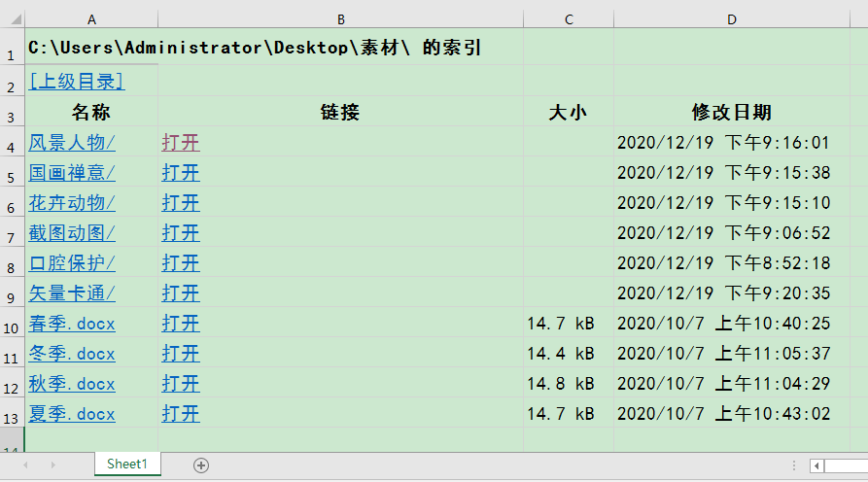This screenshot has height=482, width=868.
Task: Click 打开 link in 夏季.docx row
Action: [181, 413]
